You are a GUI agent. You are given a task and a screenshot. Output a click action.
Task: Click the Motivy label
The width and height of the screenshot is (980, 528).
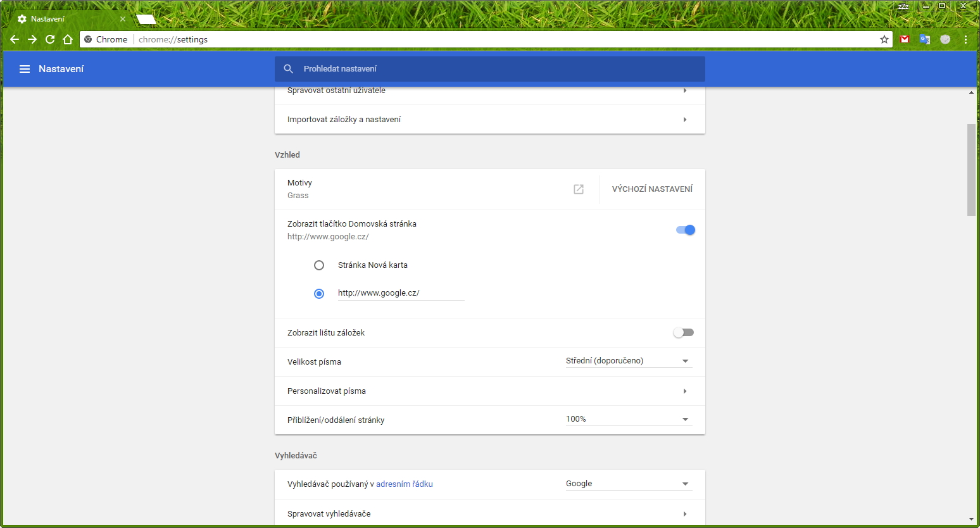(x=299, y=183)
